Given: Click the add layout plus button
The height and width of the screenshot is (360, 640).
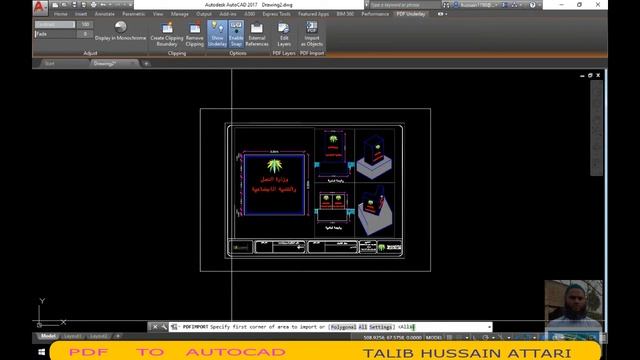Looking at the screenshot, I should pyautogui.click(x=118, y=336).
